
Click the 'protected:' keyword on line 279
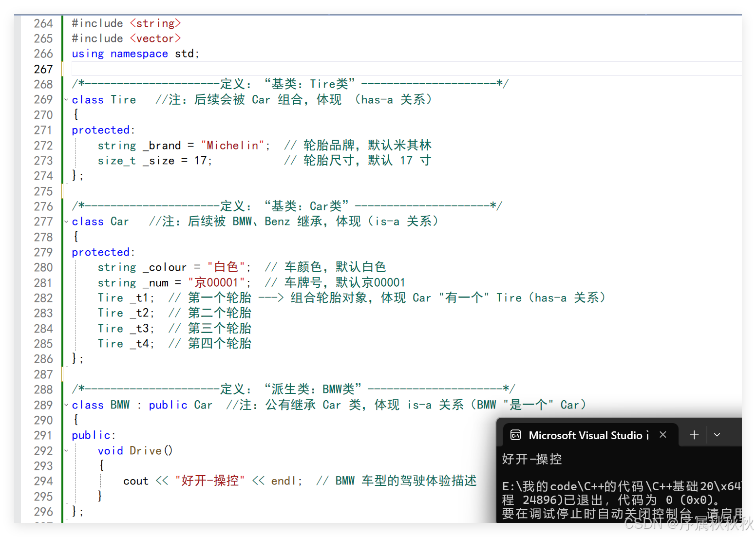coord(103,252)
